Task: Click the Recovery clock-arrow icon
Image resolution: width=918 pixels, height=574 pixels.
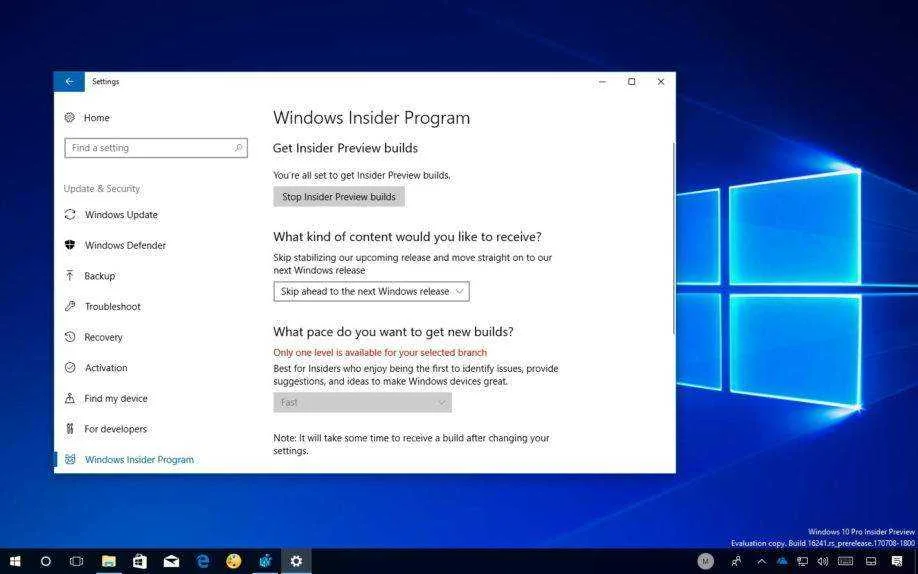Action: [x=70, y=337]
